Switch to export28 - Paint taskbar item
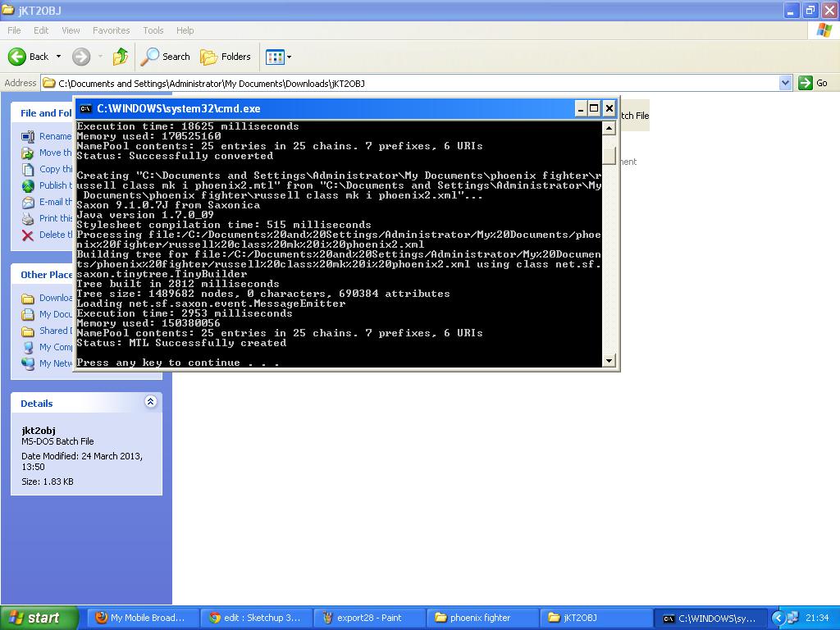Viewport: 840px width, 630px height. point(369,618)
